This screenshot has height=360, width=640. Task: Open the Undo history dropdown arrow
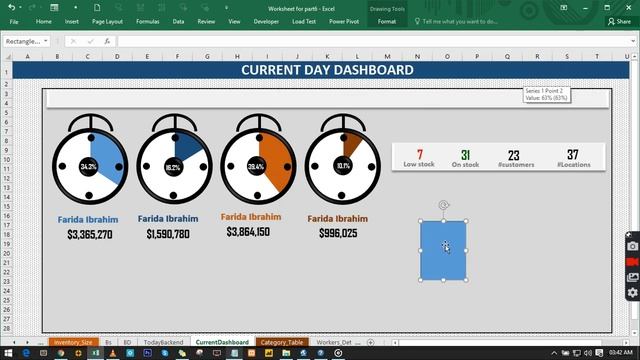pos(20,7)
